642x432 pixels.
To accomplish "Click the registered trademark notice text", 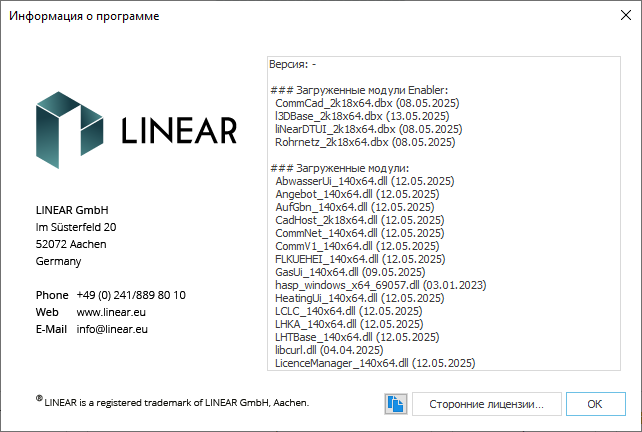I will 172,402.
